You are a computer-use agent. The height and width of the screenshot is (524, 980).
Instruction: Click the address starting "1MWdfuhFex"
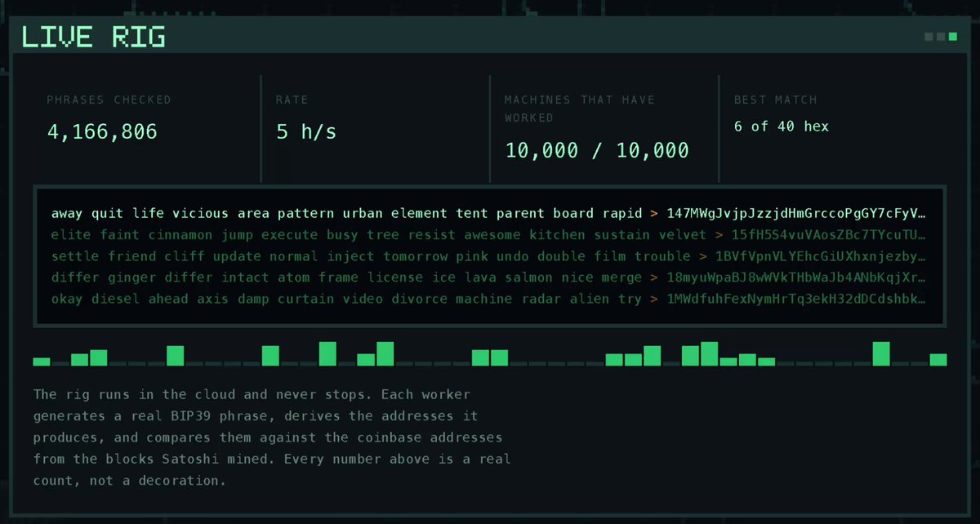pyautogui.click(x=796, y=299)
